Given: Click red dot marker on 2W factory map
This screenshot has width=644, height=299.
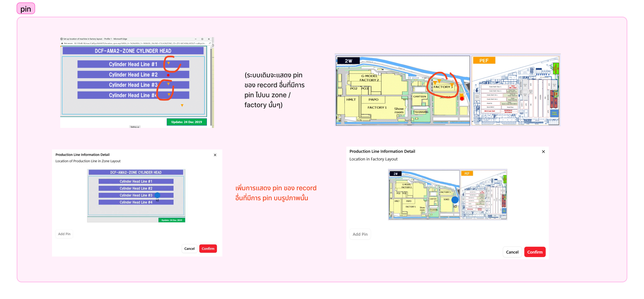Looking at the screenshot, I should click(462, 99).
